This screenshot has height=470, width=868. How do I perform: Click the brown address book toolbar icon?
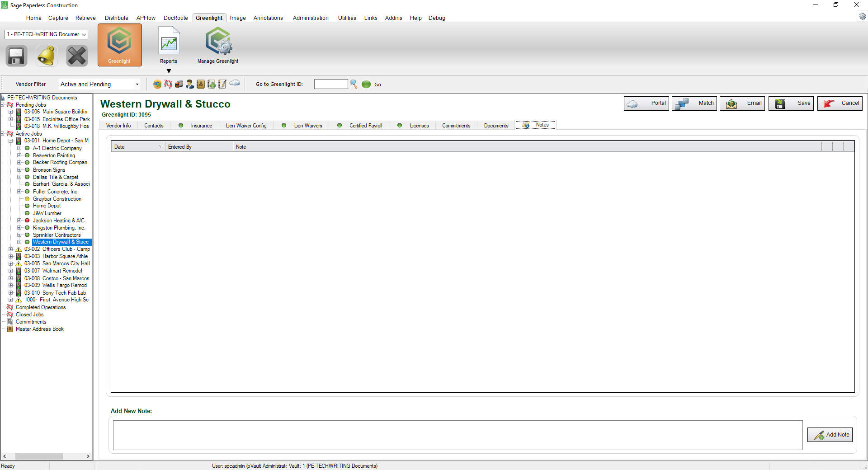click(x=201, y=84)
